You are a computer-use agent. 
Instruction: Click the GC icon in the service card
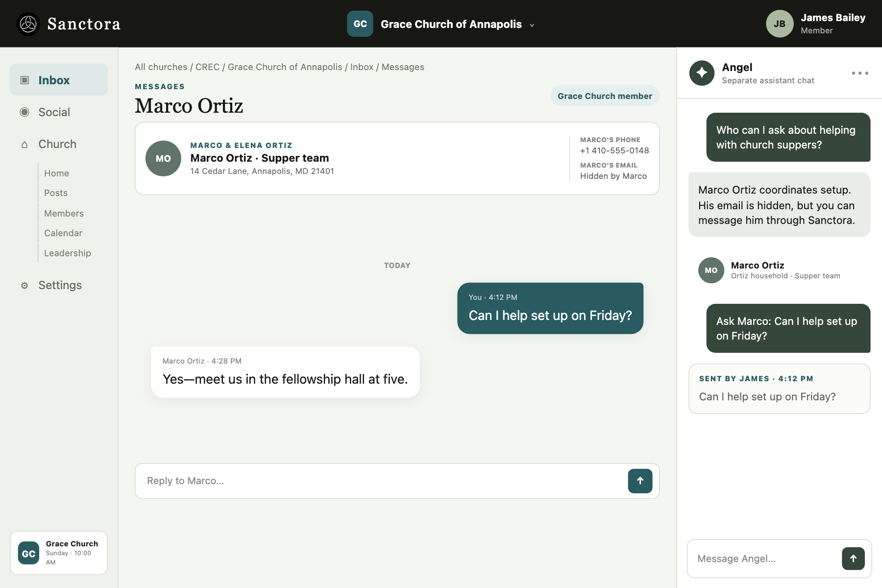tap(28, 553)
